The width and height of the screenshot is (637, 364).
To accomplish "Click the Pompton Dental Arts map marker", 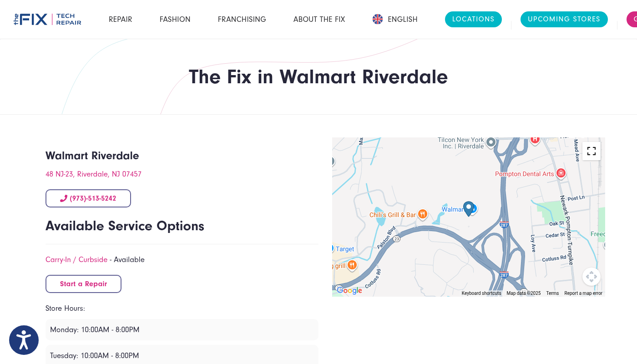I will [561, 173].
